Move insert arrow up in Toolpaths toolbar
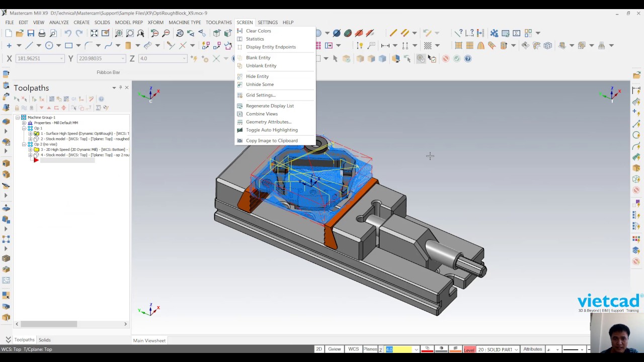This screenshot has width=644, height=362. (49, 108)
